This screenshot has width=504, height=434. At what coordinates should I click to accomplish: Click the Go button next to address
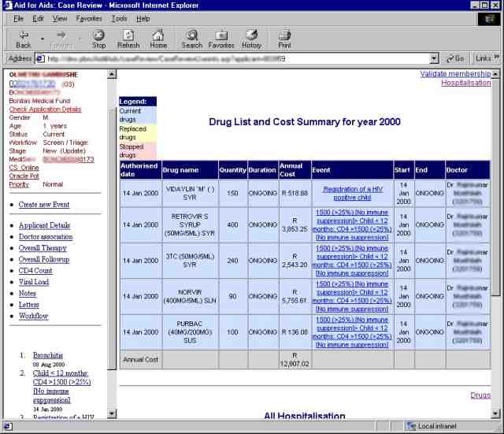pyautogui.click(x=456, y=58)
